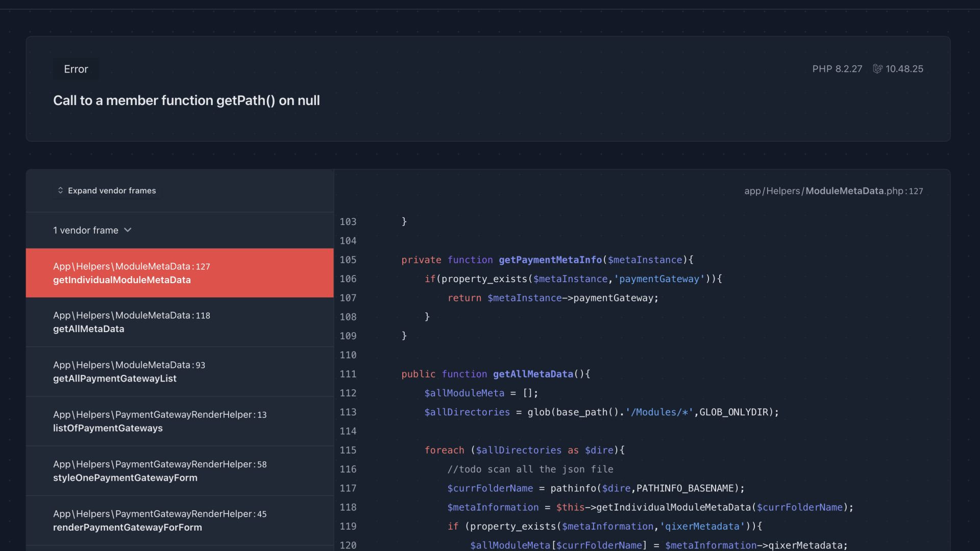Click the '/Modules/*' string on line 113
This screenshot has width=980, height=551.
click(659, 412)
